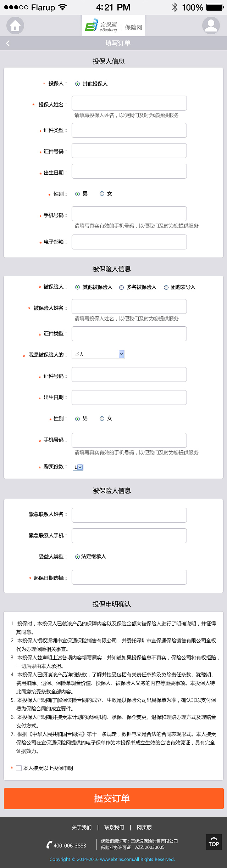
Task: Open the 购买份数 quantity dropdown
Action: [x=77, y=467]
